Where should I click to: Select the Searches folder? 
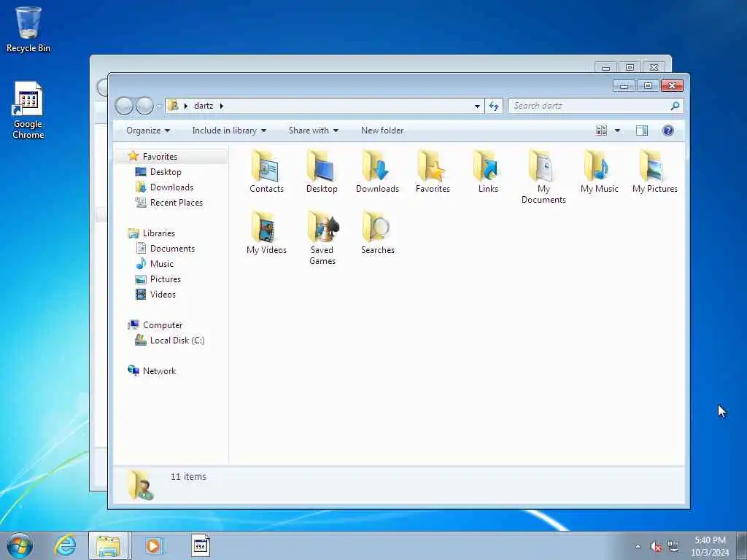click(x=377, y=233)
